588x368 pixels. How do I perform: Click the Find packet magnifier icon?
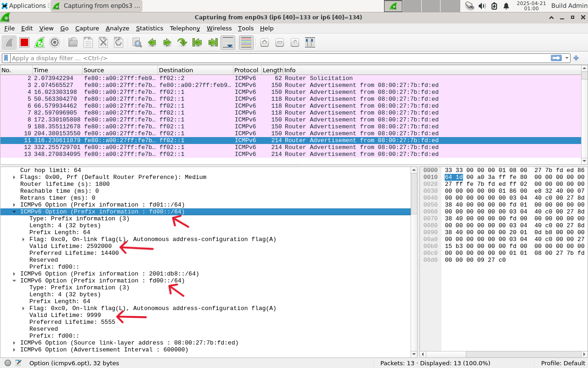[x=137, y=42]
